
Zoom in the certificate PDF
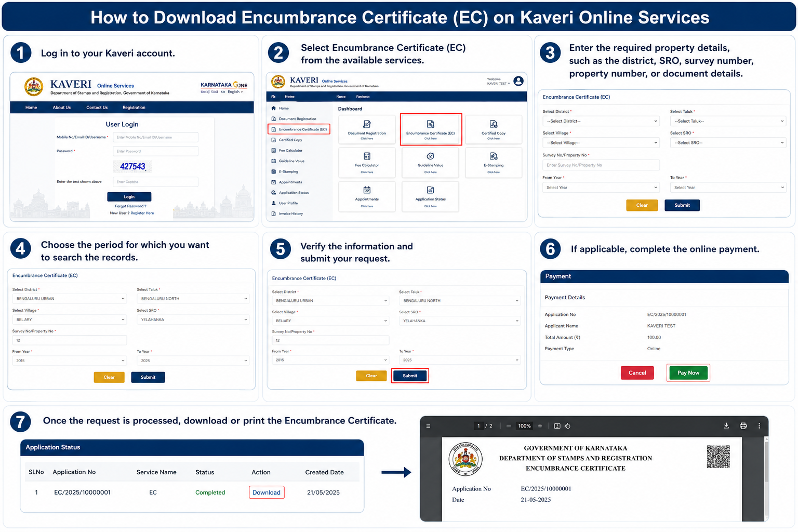click(x=540, y=426)
